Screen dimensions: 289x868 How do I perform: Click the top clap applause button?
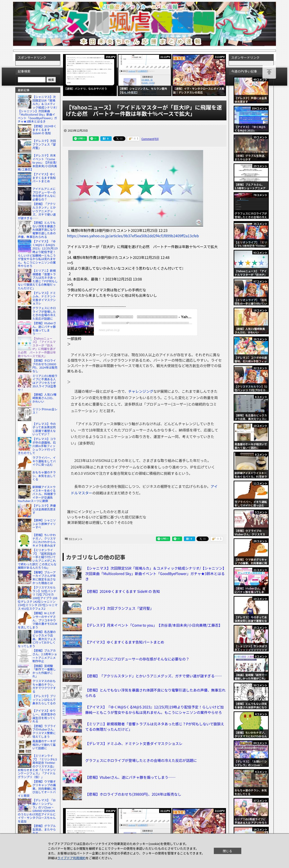(133, 139)
